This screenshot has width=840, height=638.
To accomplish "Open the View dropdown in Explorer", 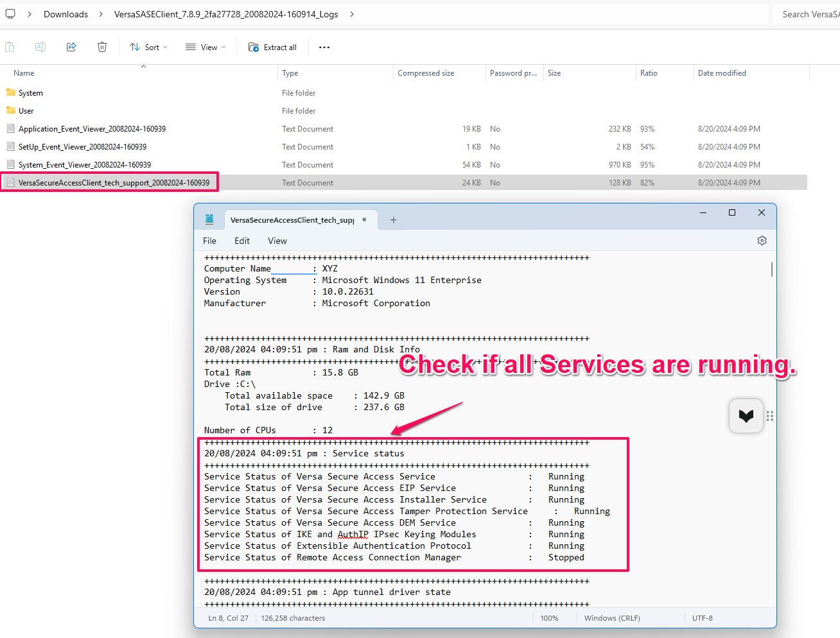I will coord(206,47).
